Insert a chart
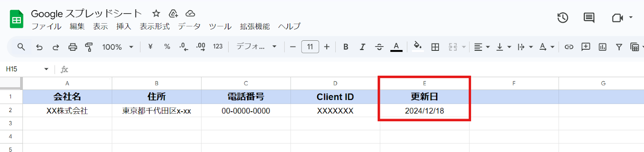The width and height of the screenshot is (644, 152). click(603, 47)
